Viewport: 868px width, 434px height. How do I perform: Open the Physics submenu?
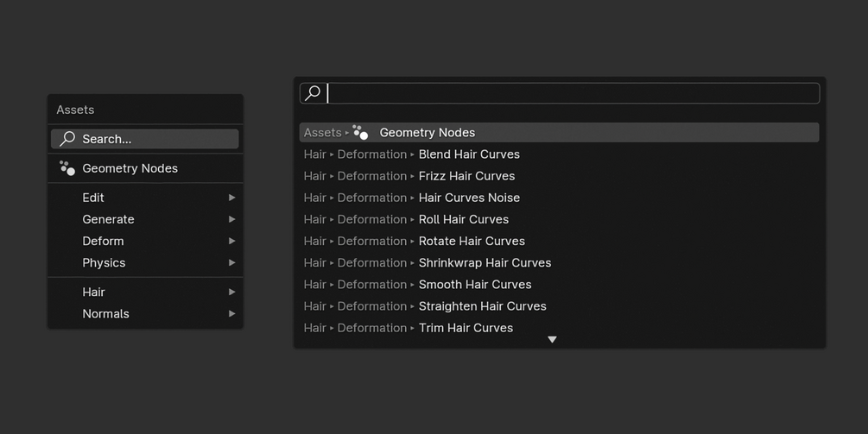104,262
